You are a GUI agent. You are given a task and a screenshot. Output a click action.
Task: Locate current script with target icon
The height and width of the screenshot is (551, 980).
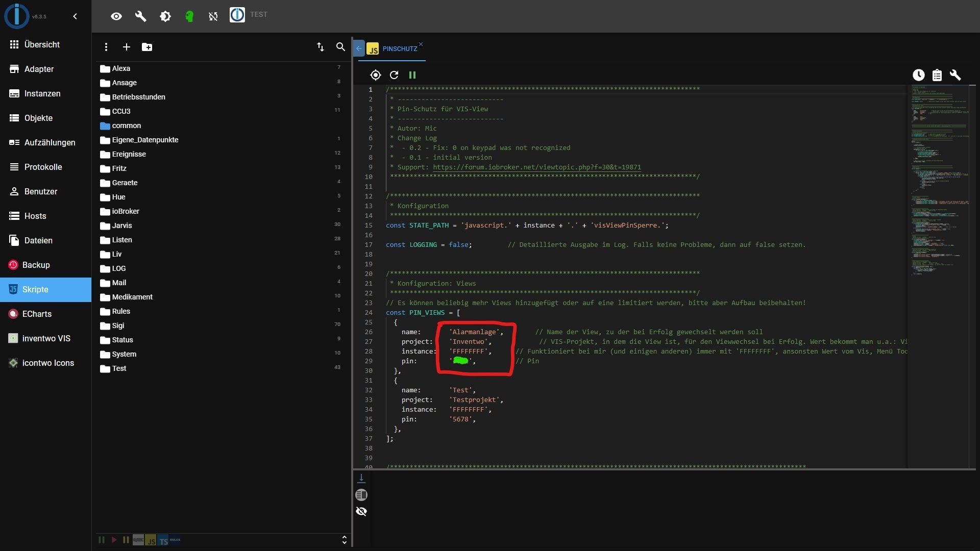pyautogui.click(x=376, y=75)
